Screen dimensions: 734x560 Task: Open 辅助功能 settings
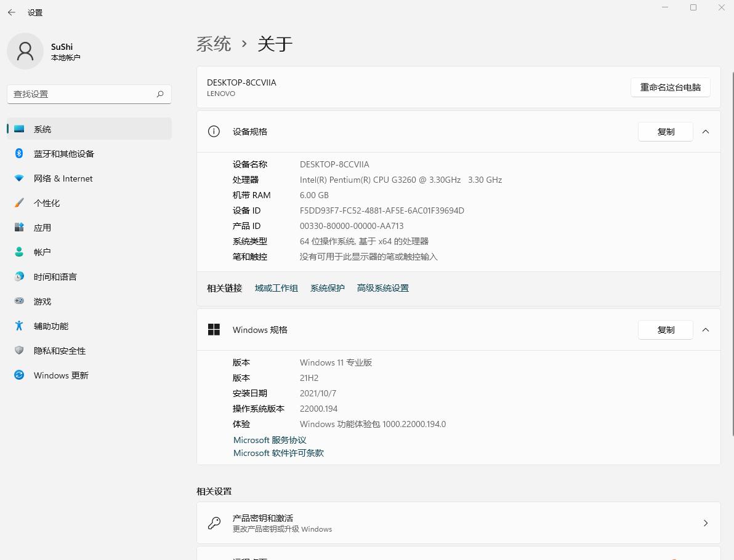point(50,326)
